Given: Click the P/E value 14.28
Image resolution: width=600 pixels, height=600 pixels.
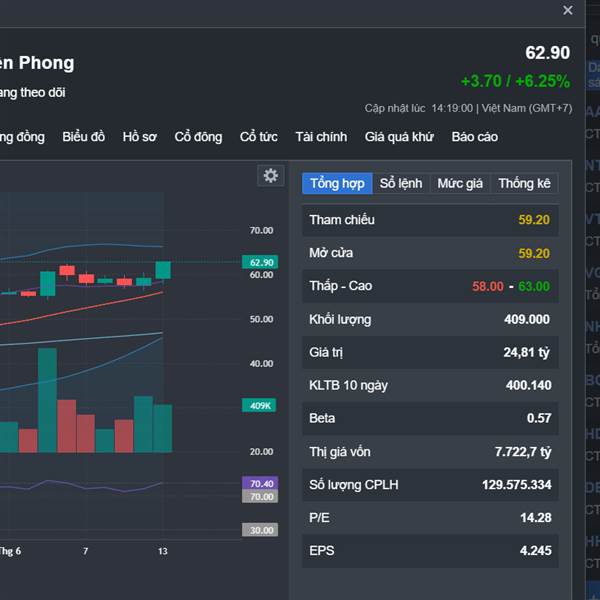Looking at the screenshot, I should [536, 518].
